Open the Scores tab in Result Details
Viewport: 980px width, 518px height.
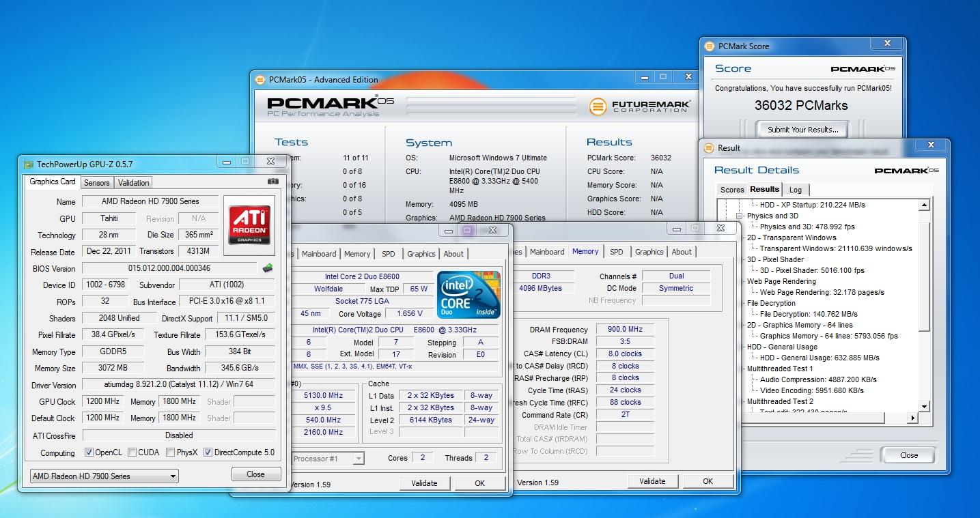(x=732, y=190)
